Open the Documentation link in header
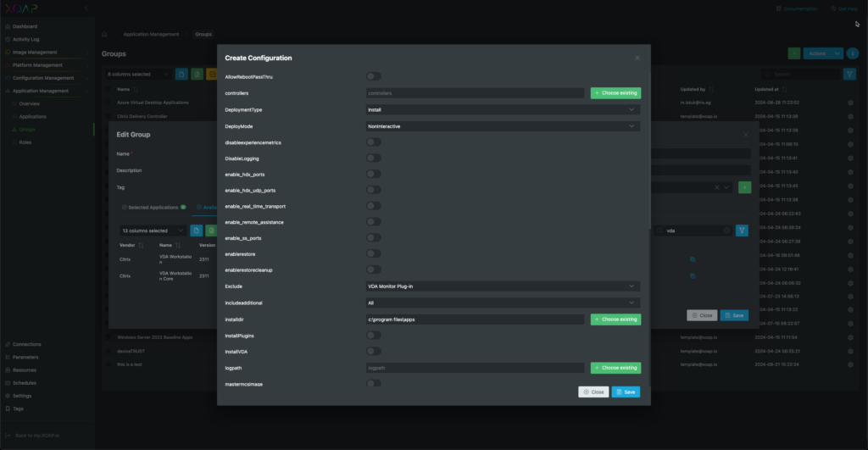868x450 pixels. [797, 8]
